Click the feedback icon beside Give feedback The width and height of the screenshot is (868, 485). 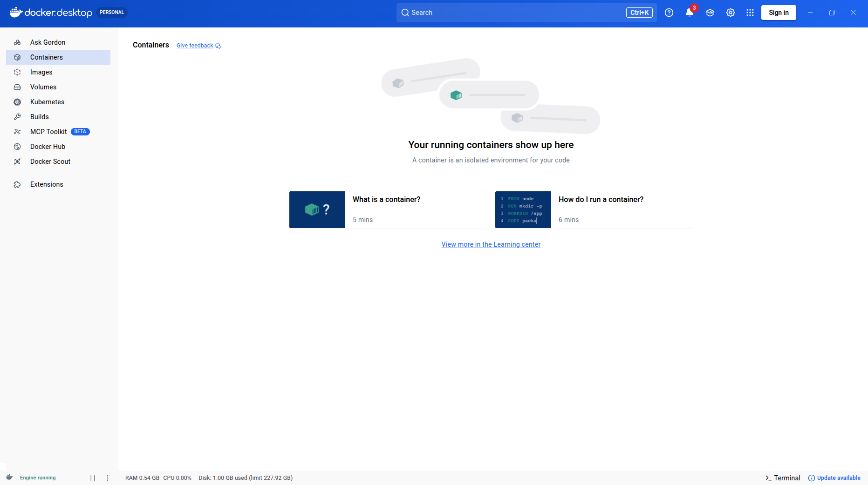coord(218,46)
